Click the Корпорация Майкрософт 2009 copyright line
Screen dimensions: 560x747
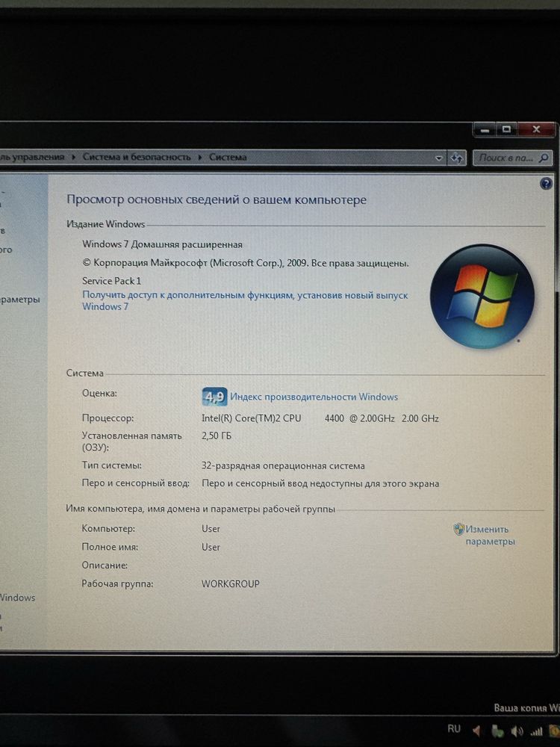coord(246,263)
